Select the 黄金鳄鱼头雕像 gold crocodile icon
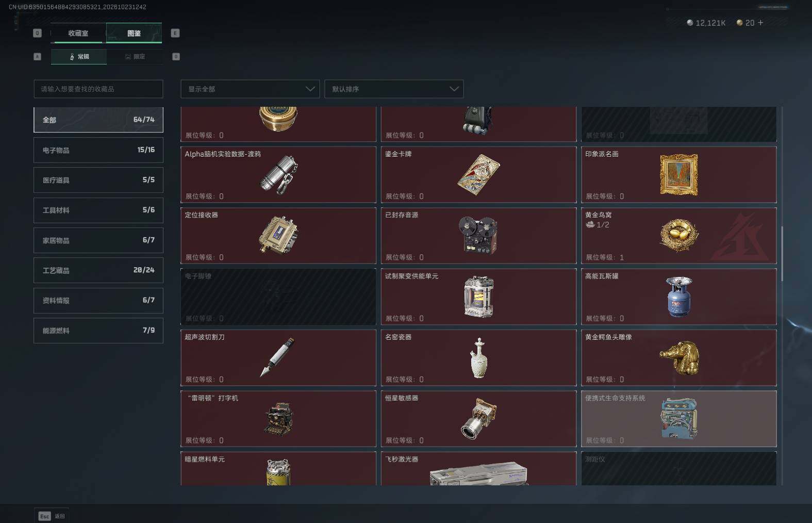The height and width of the screenshot is (523, 812). [680, 357]
